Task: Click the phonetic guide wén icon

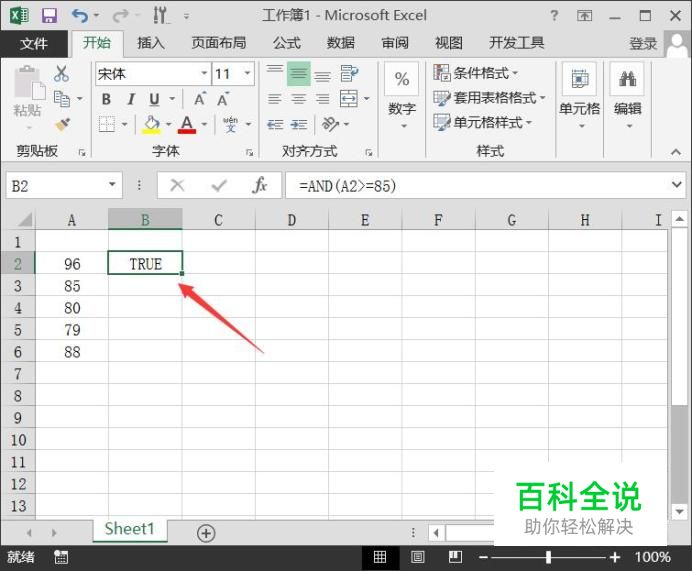Action: pos(230,124)
